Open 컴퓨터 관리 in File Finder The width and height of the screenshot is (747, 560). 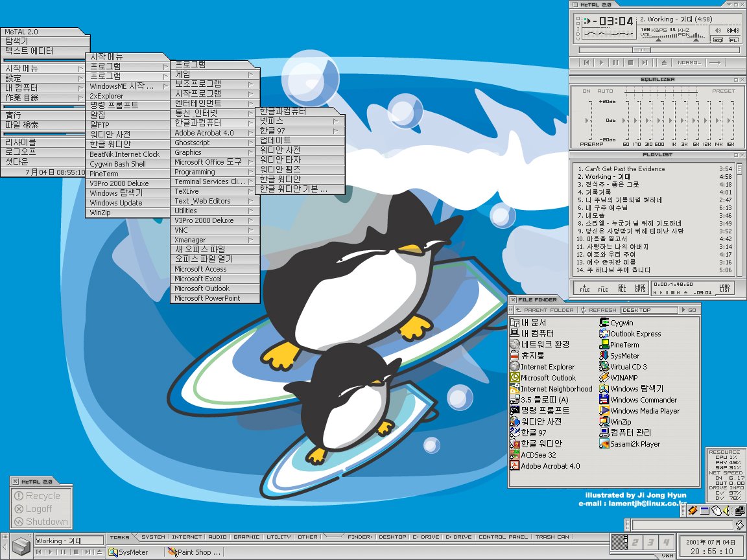[625, 433]
